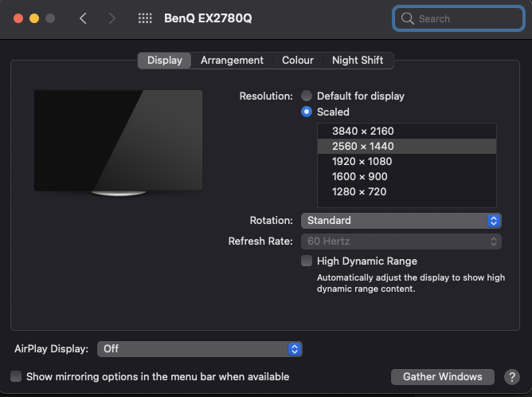Go back using the left chevron
532x397 pixels.
[x=83, y=18]
